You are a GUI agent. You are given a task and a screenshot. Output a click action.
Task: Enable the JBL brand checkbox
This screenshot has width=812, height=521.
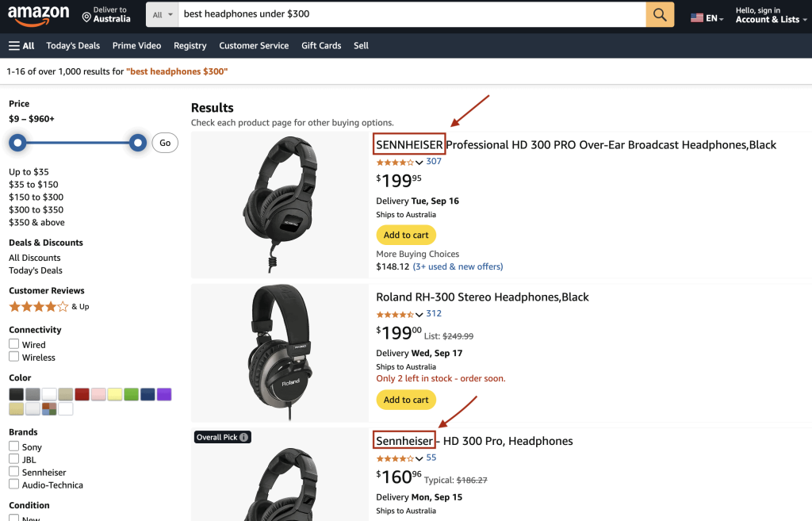(13, 459)
